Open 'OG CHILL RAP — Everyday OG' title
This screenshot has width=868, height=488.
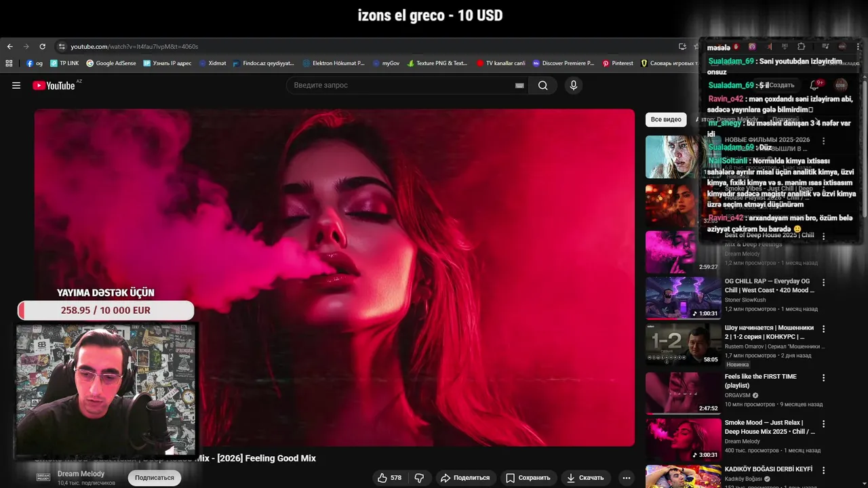(769, 285)
